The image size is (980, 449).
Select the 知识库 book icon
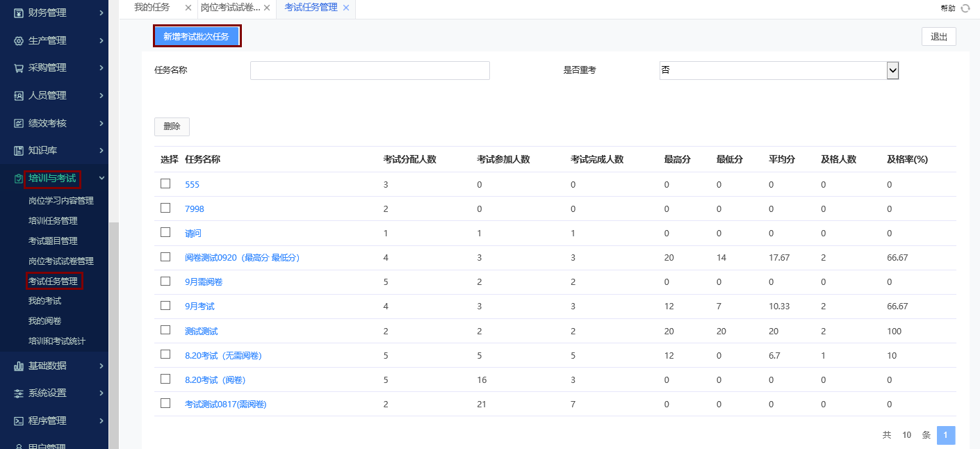pyautogui.click(x=18, y=151)
